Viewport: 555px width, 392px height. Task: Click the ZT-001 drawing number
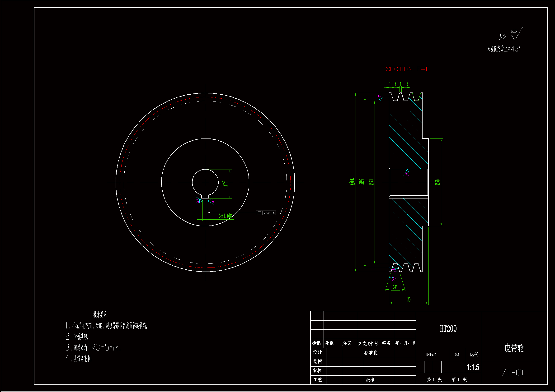(x=514, y=373)
